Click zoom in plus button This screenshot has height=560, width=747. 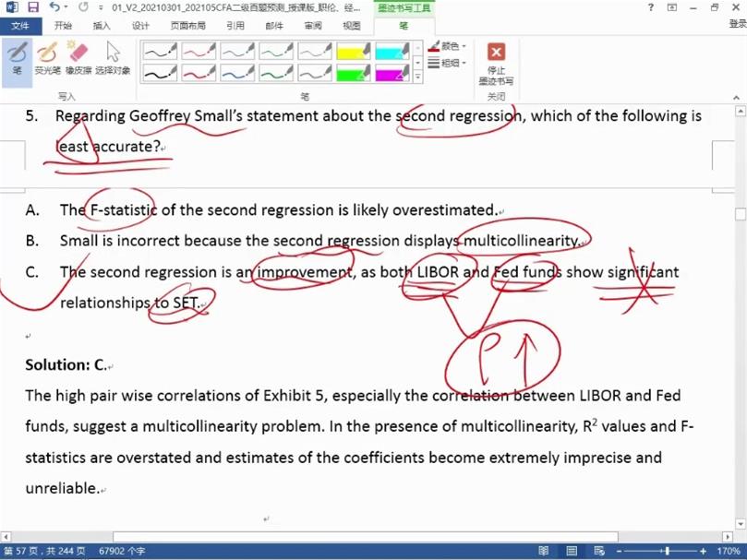(x=704, y=551)
